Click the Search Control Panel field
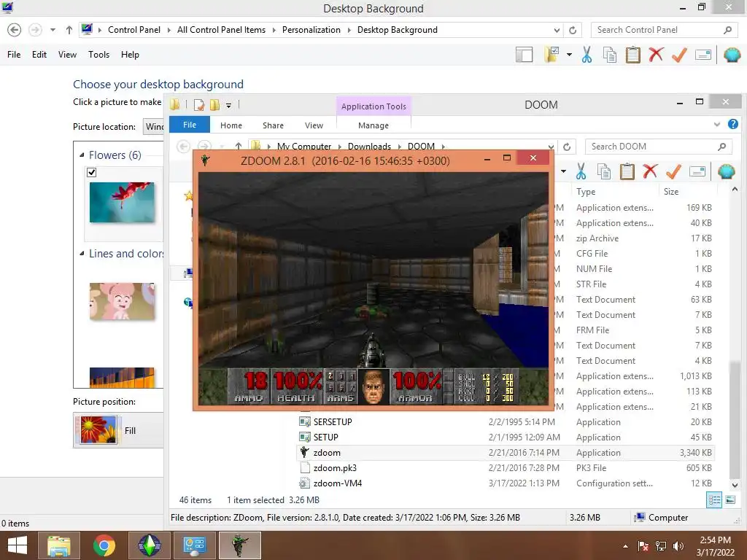 [664, 30]
